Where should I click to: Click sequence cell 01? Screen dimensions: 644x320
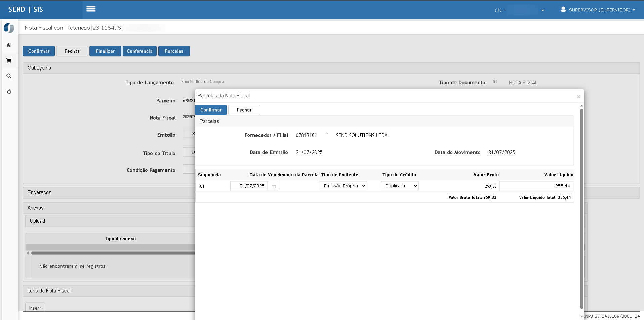pyautogui.click(x=202, y=186)
